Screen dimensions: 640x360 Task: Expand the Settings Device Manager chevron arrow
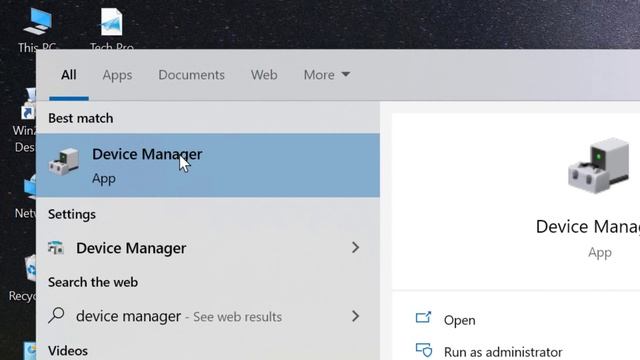[x=356, y=247]
